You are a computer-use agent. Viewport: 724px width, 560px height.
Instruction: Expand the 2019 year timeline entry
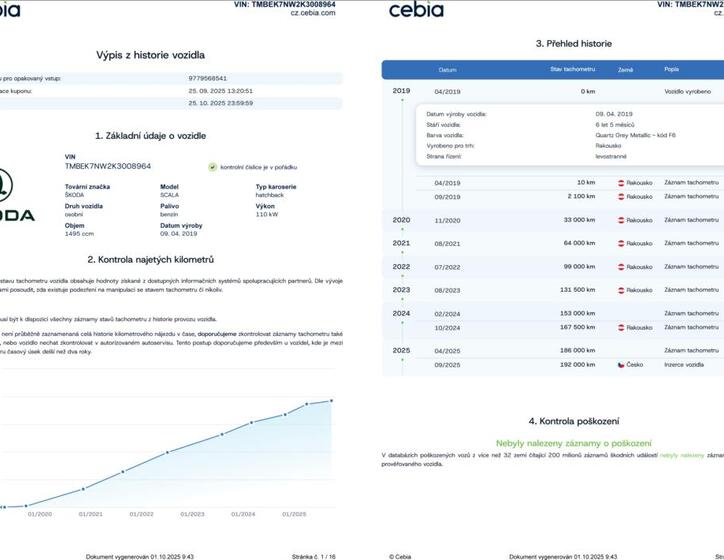[401, 91]
